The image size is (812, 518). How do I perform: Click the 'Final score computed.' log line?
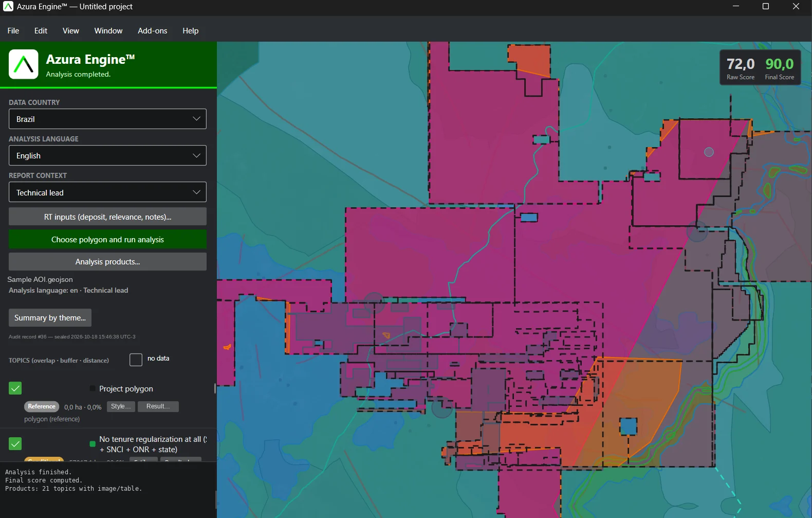click(44, 480)
